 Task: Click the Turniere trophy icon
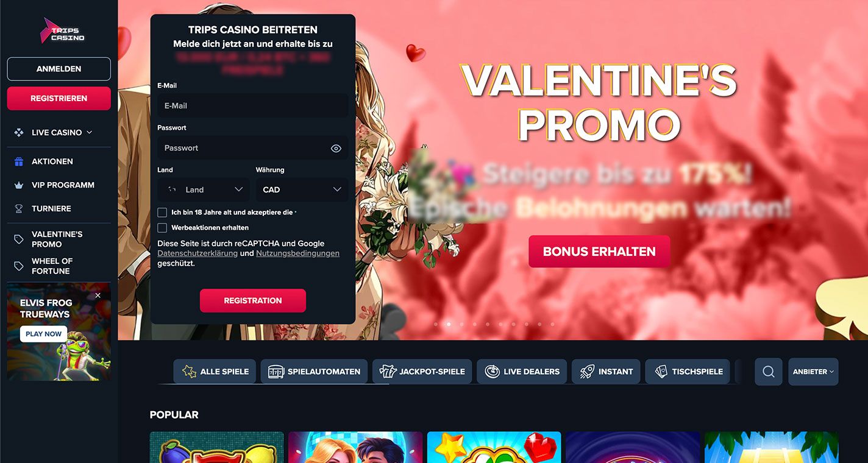point(19,208)
